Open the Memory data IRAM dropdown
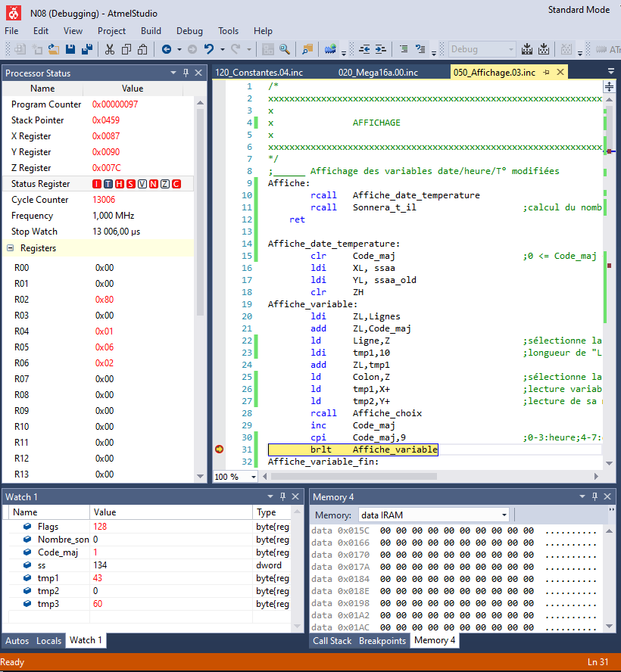 [504, 515]
